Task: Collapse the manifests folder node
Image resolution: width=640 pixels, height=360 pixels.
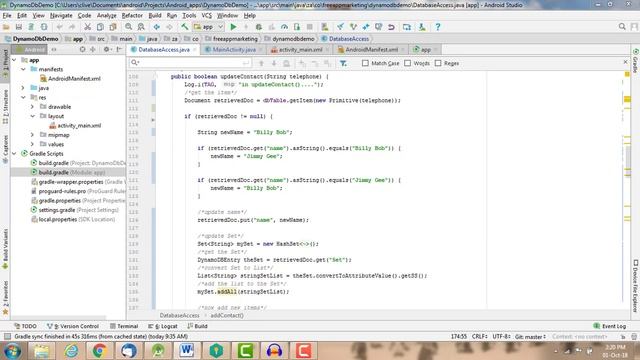Action: tap(23, 69)
